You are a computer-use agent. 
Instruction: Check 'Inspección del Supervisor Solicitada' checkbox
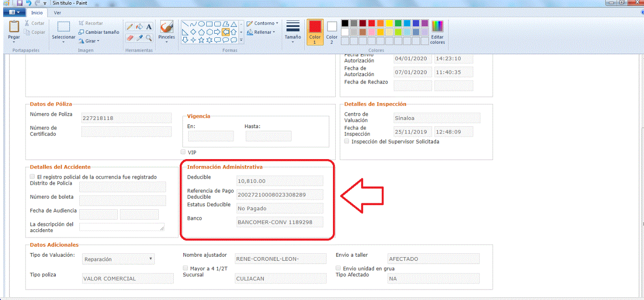[x=347, y=142]
